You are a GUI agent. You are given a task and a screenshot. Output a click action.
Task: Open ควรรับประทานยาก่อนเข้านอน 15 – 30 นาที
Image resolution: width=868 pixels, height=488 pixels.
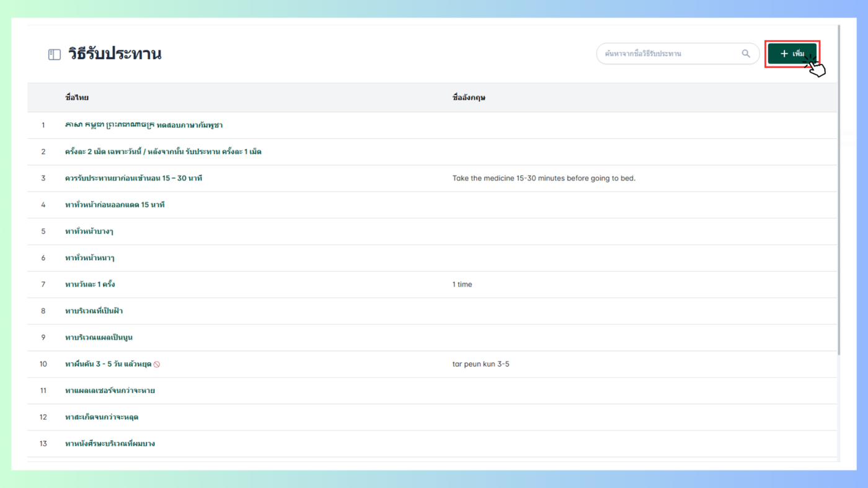133,179
